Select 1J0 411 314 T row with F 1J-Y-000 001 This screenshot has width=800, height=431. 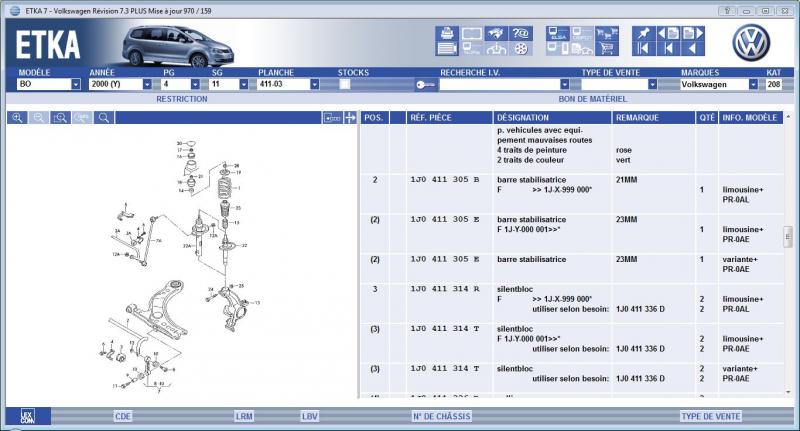[571, 343]
